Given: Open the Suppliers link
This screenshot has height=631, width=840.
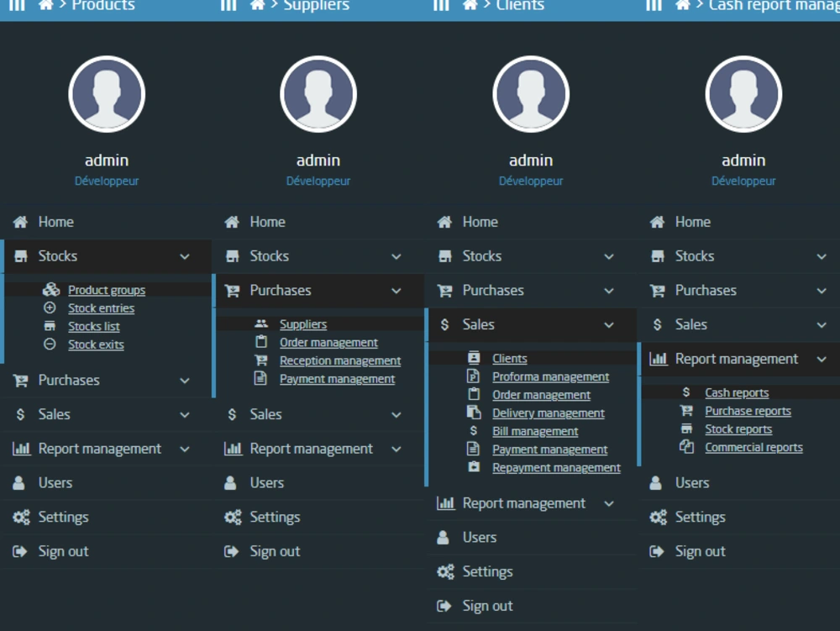Looking at the screenshot, I should 303,324.
